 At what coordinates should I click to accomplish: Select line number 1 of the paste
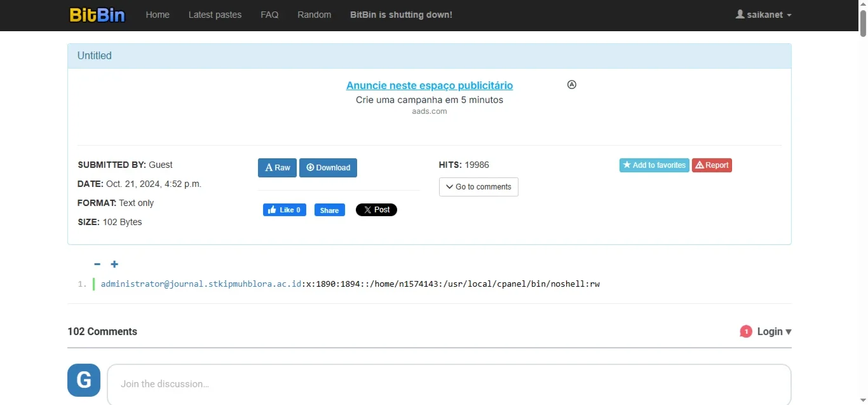82,284
